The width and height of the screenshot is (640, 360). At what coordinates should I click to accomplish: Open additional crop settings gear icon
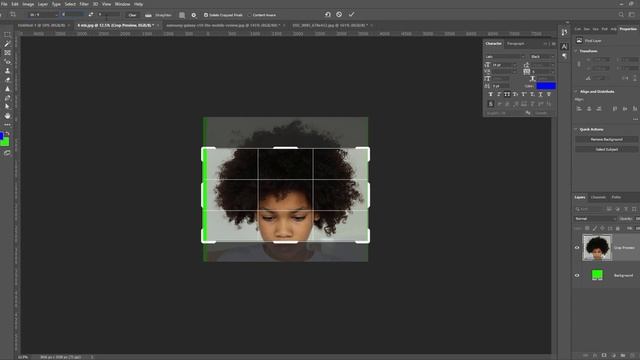(194, 15)
